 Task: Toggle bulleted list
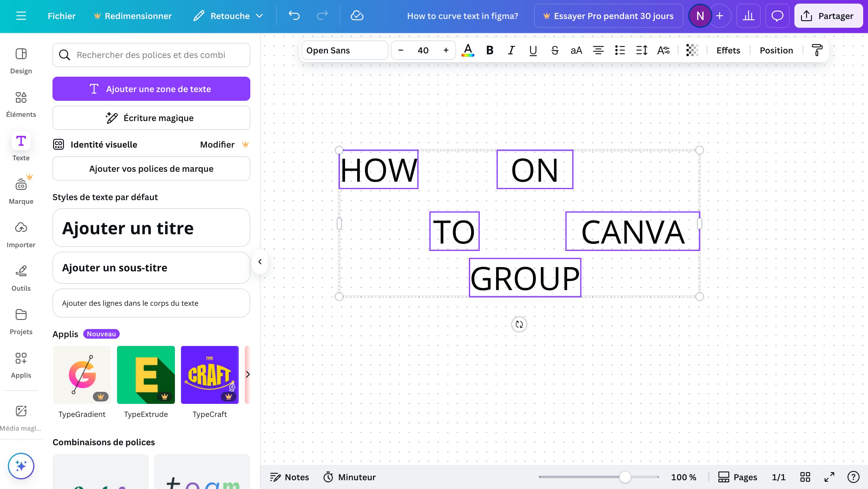pos(620,50)
